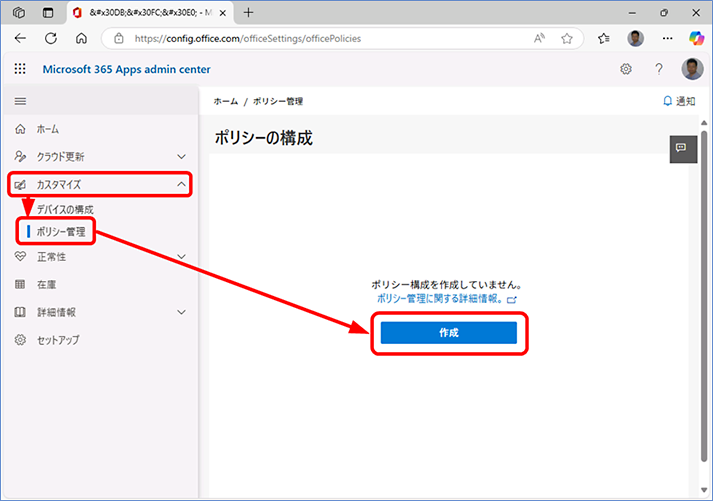
Task: Select the active browser tab
Action: tap(150, 13)
